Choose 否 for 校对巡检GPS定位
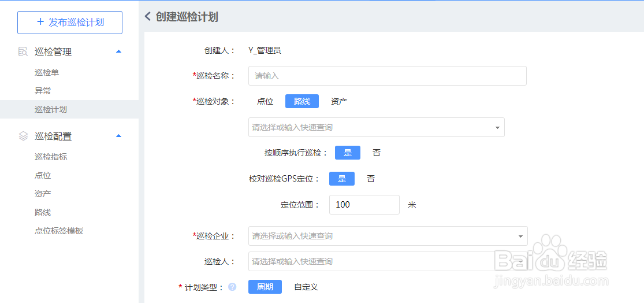The height and width of the screenshot is (303, 644). coord(371,179)
